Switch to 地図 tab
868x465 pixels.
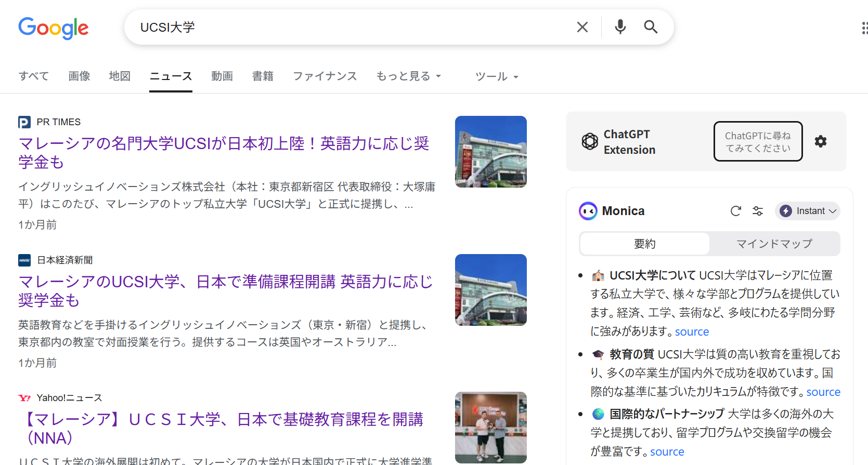pos(120,76)
